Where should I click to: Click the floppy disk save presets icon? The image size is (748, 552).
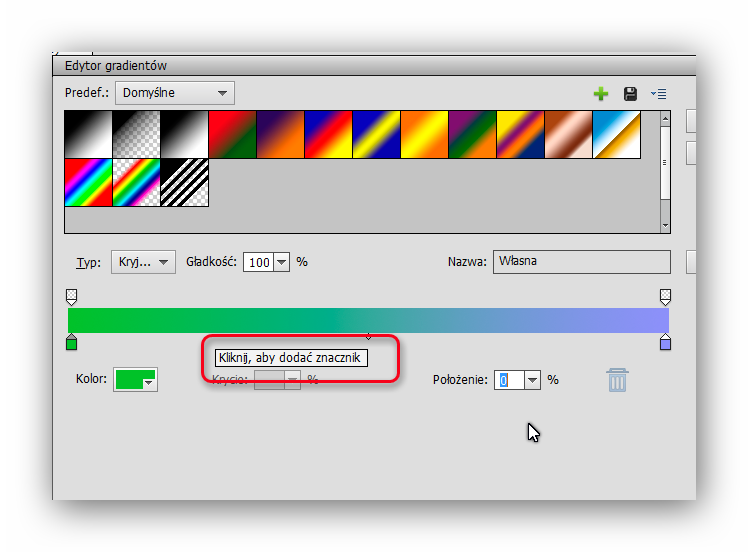pos(630,94)
